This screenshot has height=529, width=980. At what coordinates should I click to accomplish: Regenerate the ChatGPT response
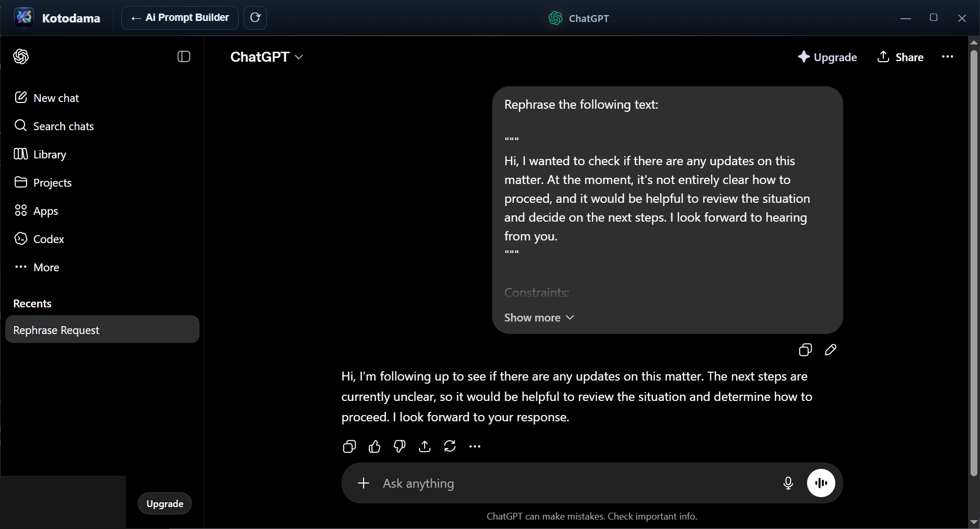[450, 446]
